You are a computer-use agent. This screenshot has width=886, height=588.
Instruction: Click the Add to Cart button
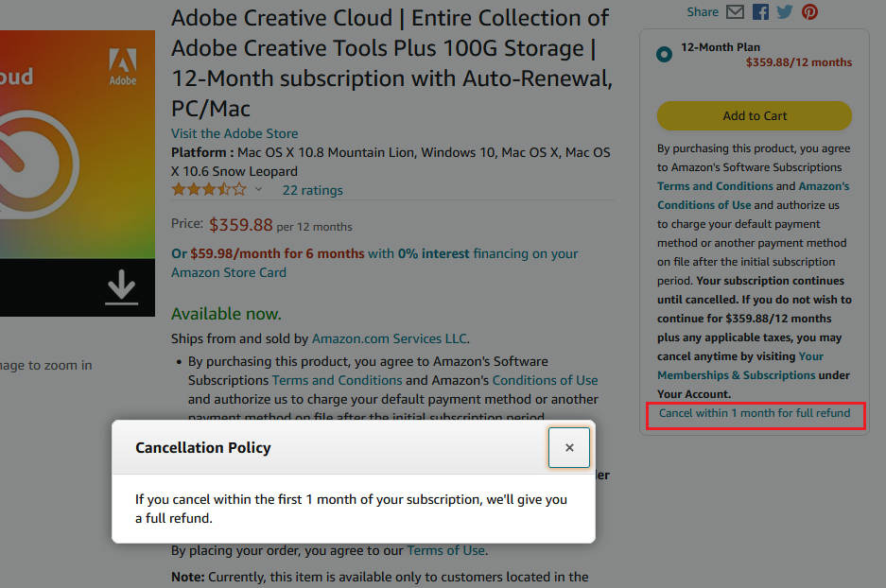754,115
